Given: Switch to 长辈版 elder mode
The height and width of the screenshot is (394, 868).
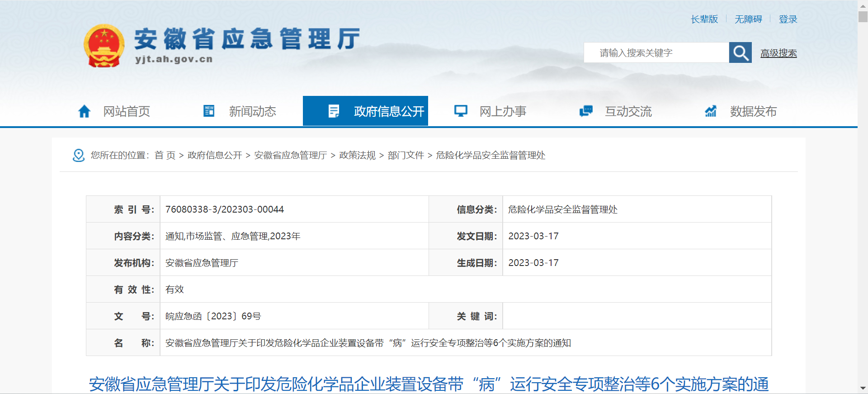Looking at the screenshot, I should (704, 19).
